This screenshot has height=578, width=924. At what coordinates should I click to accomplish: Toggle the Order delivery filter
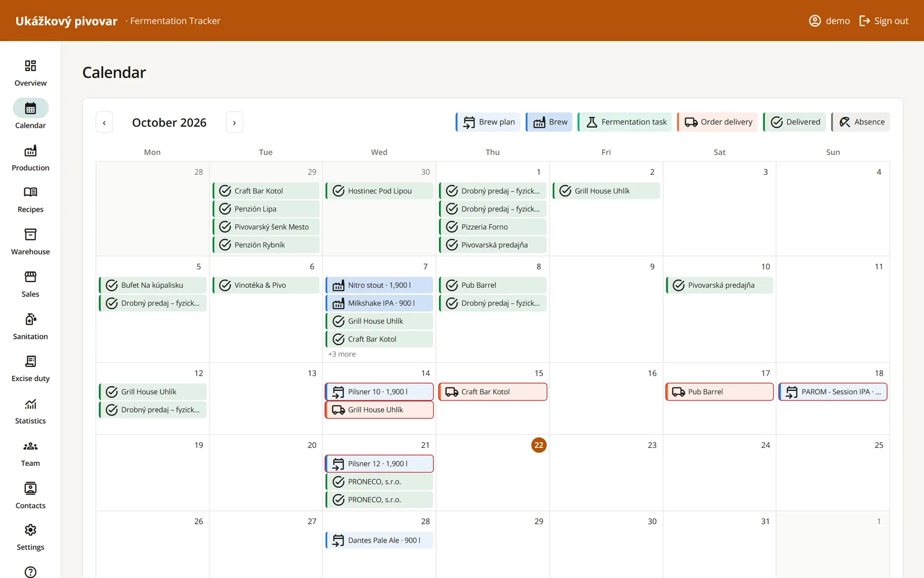[x=718, y=122]
